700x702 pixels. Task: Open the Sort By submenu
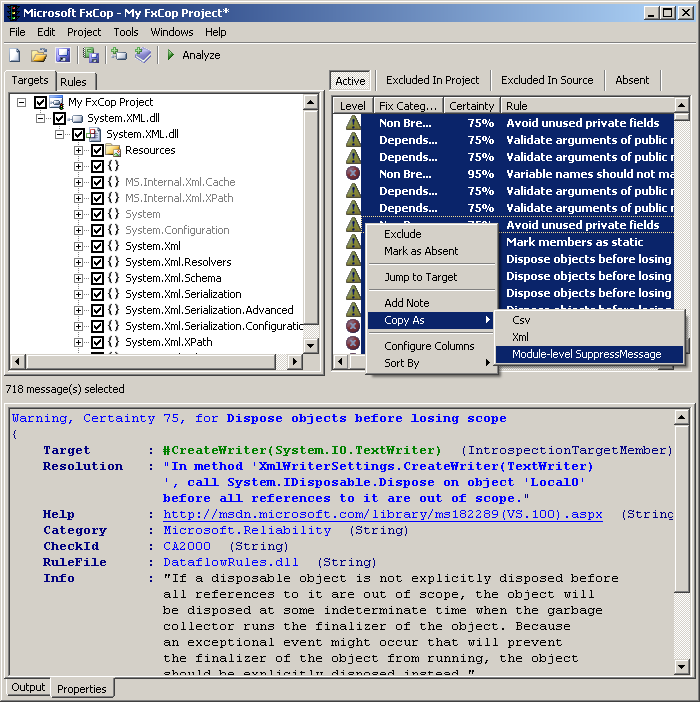[x=431, y=363]
